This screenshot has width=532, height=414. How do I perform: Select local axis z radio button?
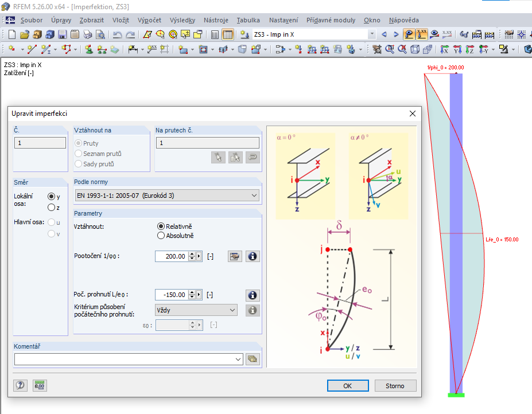(51, 208)
